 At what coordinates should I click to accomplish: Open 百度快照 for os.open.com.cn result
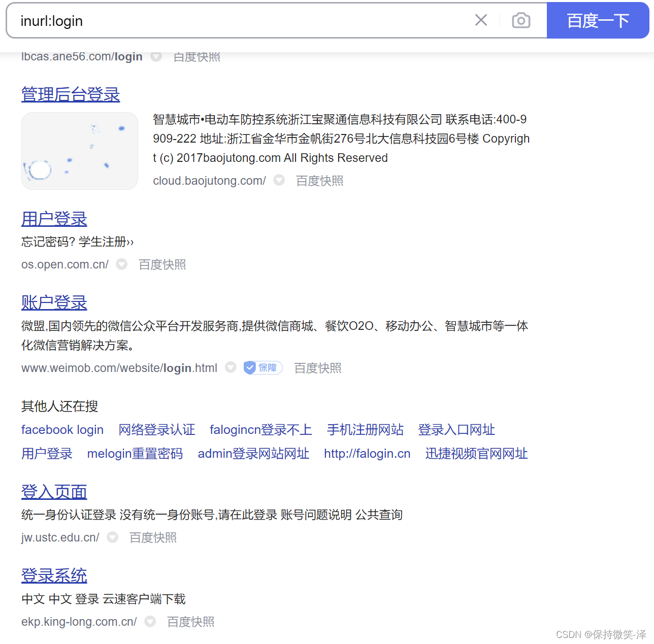coord(162,264)
